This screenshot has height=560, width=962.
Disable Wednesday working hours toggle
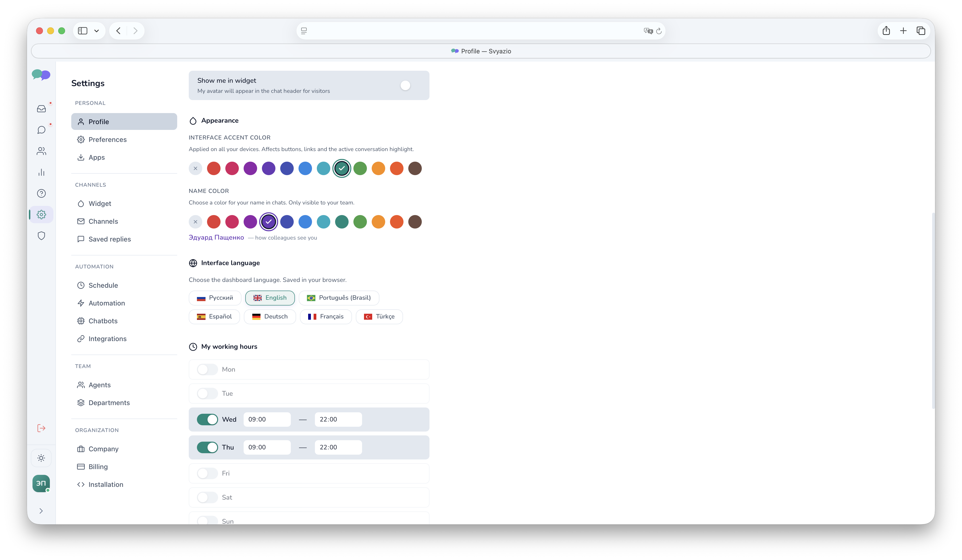(x=207, y=419)
